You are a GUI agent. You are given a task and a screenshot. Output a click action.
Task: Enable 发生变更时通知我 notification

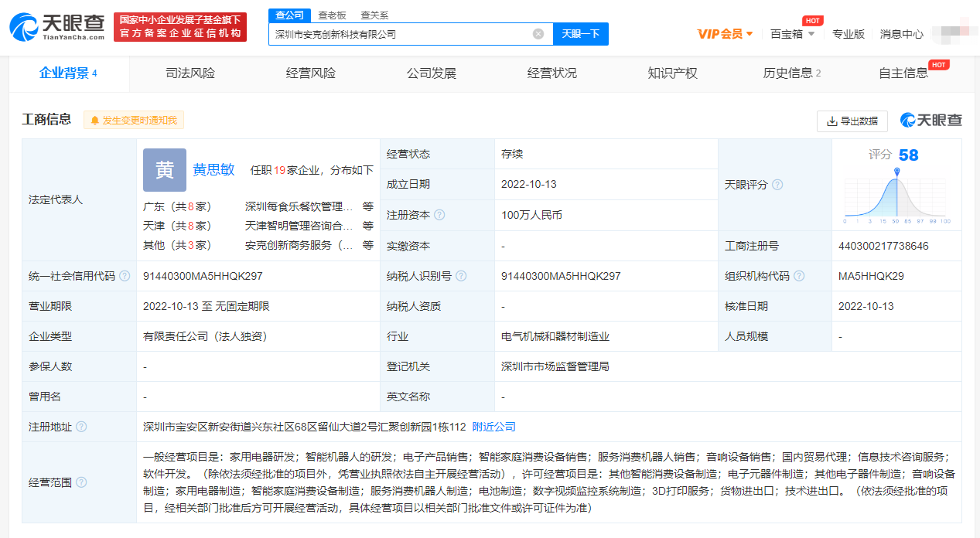pos(134,121)
